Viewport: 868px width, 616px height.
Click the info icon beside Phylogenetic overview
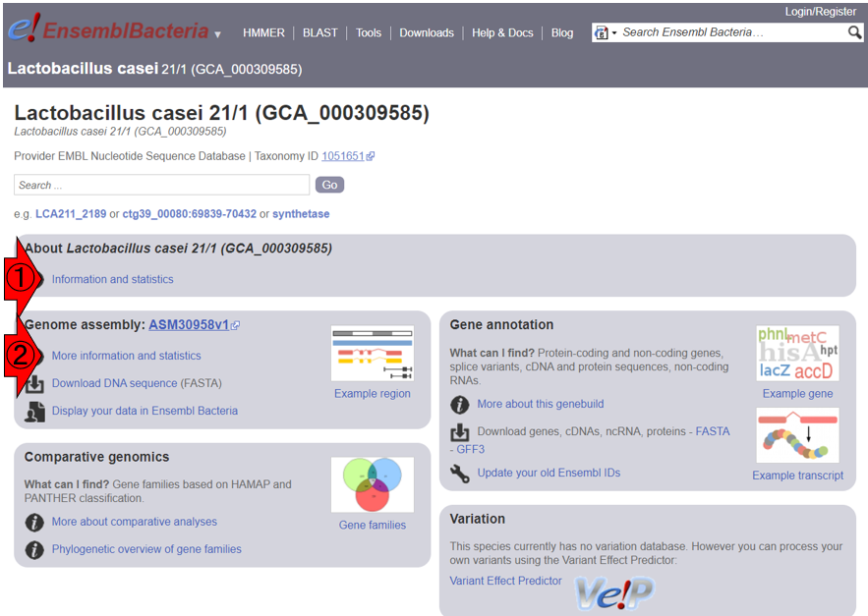pos(34,549)
